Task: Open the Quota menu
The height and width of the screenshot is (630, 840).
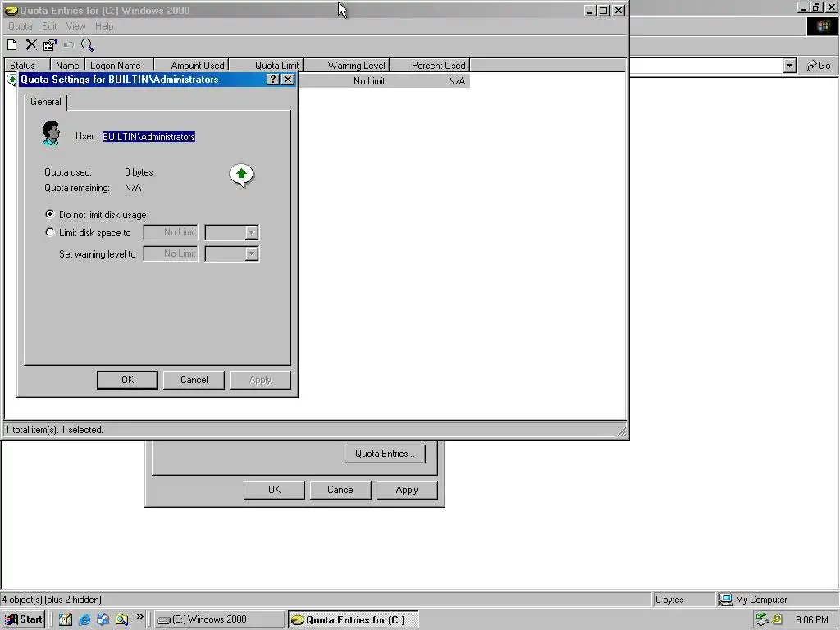Action: tap(21, 26)
